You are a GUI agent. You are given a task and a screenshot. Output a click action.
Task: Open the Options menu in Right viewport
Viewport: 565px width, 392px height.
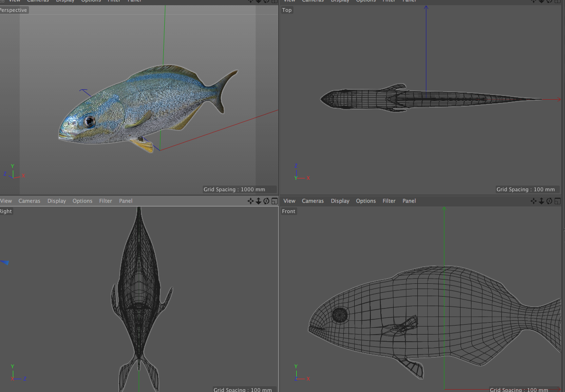point(82,201)
